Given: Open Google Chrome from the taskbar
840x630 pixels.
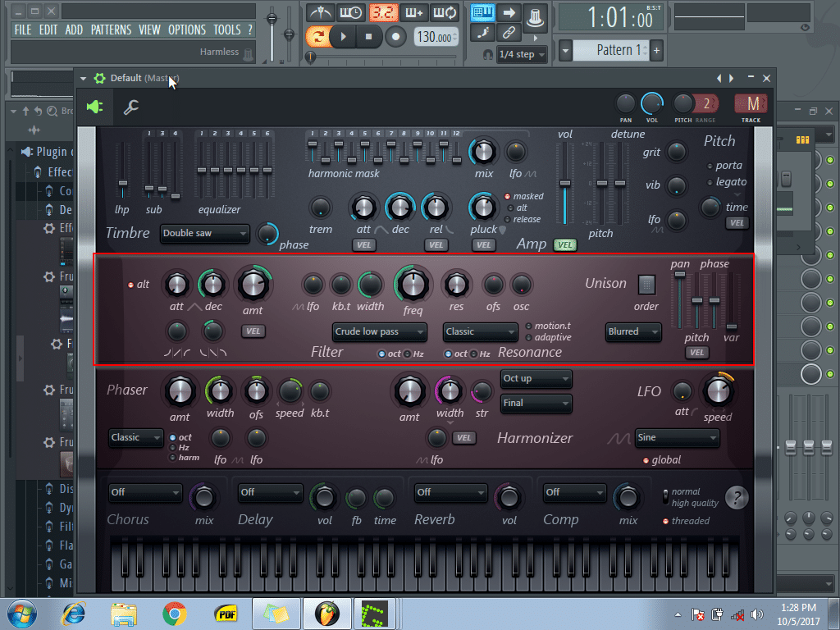Looking at the screenshot, I should pyautogui.click(x=175, y=614).
